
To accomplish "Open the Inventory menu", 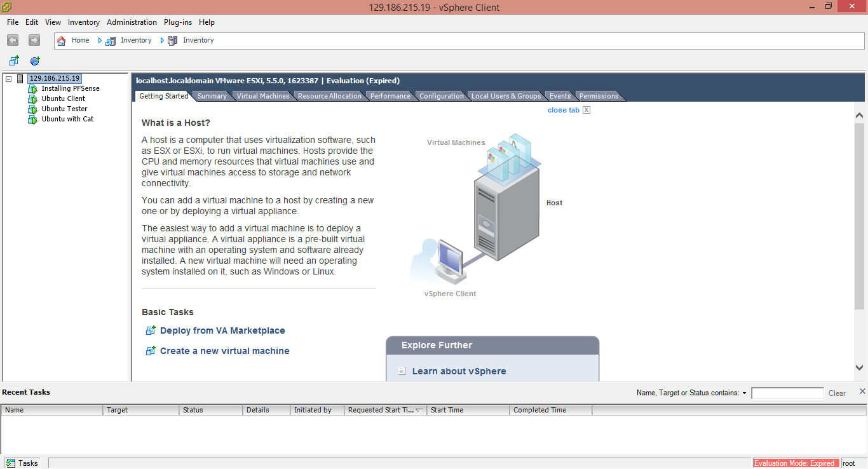I will pyautogui.click(x=84, y=22).
